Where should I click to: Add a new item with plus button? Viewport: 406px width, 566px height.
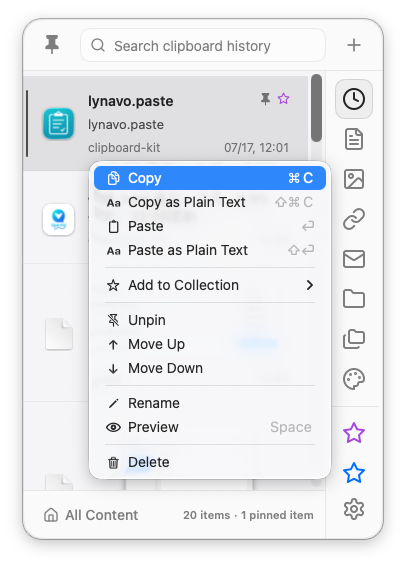pyautogui.click(x=354, y=45)
